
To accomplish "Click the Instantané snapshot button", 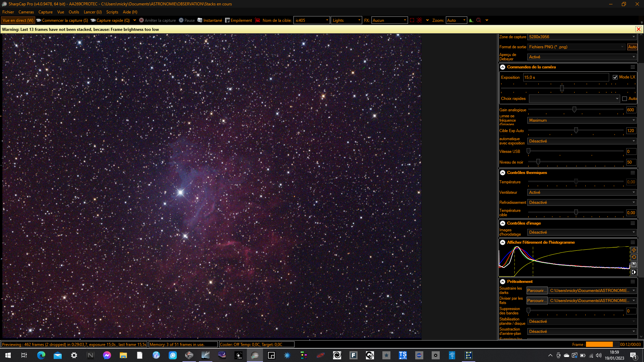I will [x=210, y=20].
